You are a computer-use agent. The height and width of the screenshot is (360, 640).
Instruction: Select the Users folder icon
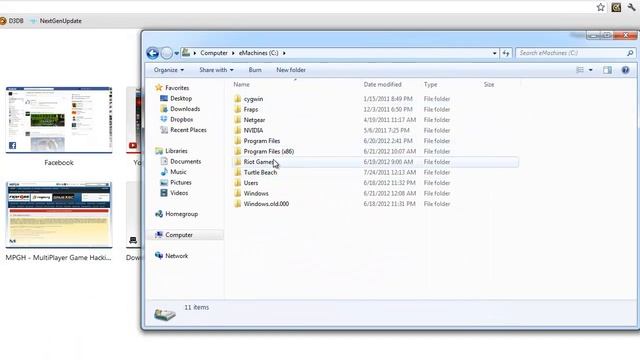[238, 183]
